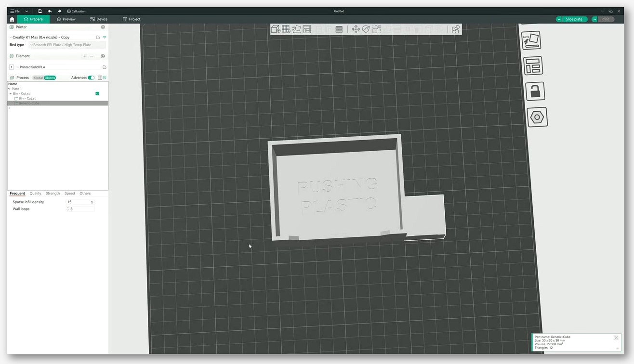Screen dimensions: 634x364
Task: Open the printer preset dropdown
Action: 11,37
